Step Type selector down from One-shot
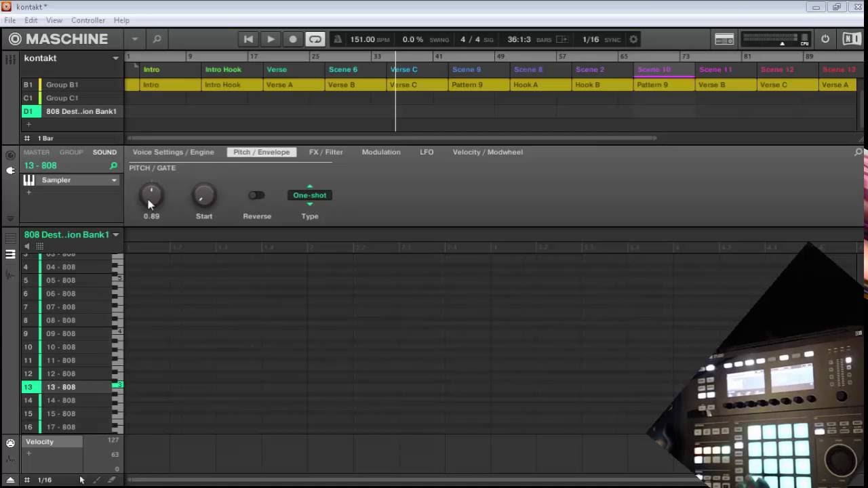 click(x=310, y=204)
